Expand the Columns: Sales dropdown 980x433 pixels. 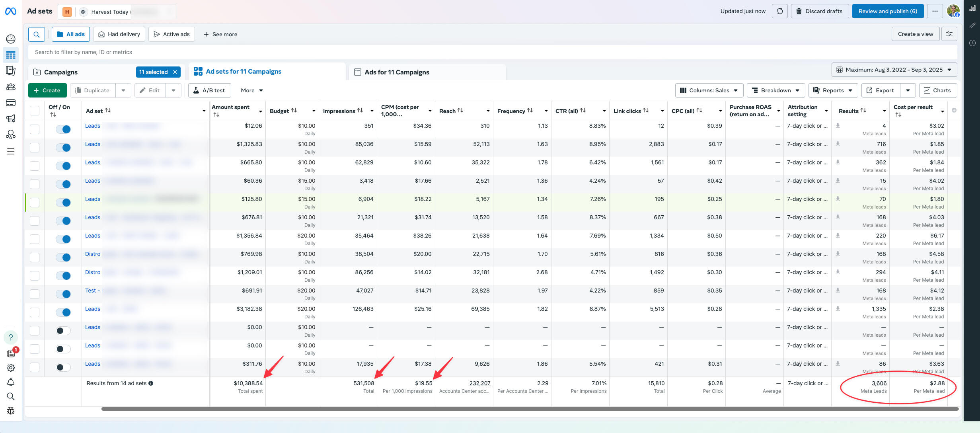709,90
